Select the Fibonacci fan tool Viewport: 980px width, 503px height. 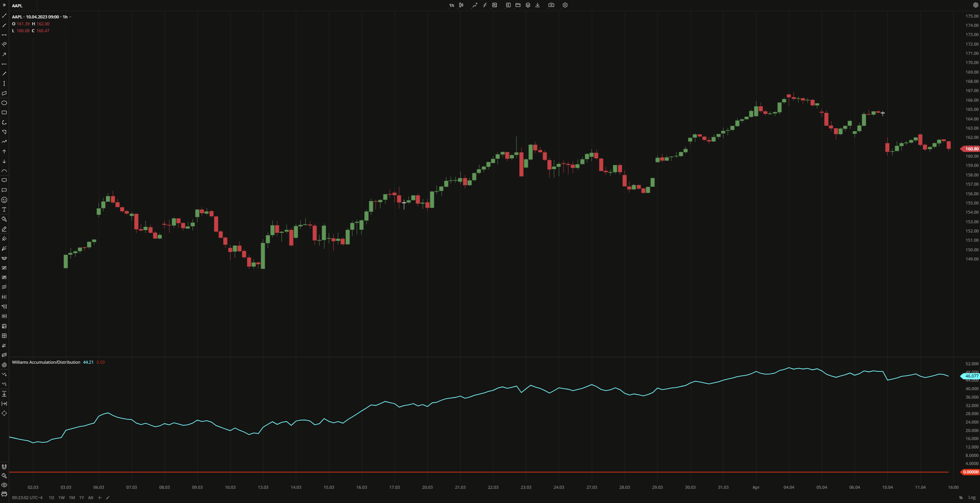(4, 248)
